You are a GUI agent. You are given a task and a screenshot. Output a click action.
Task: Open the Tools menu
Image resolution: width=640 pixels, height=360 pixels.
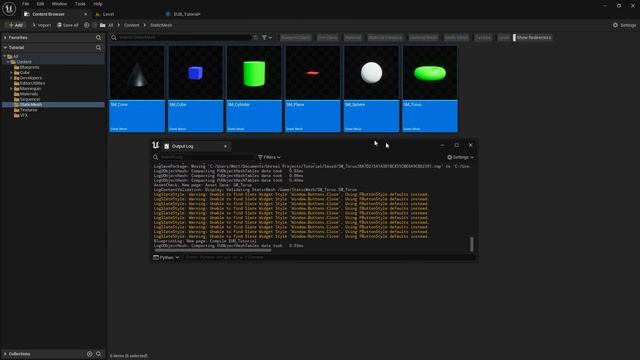click(80, 4)
